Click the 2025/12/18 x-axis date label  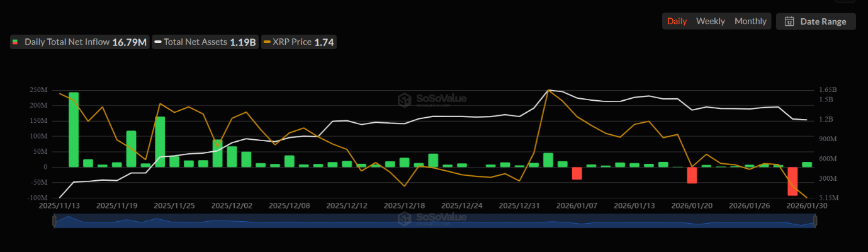click(404, 205)
